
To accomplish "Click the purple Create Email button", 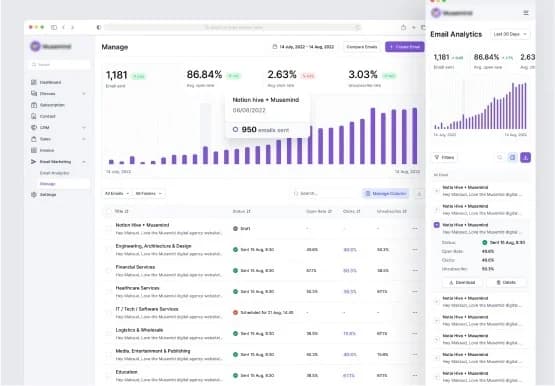I will (405, 47).
